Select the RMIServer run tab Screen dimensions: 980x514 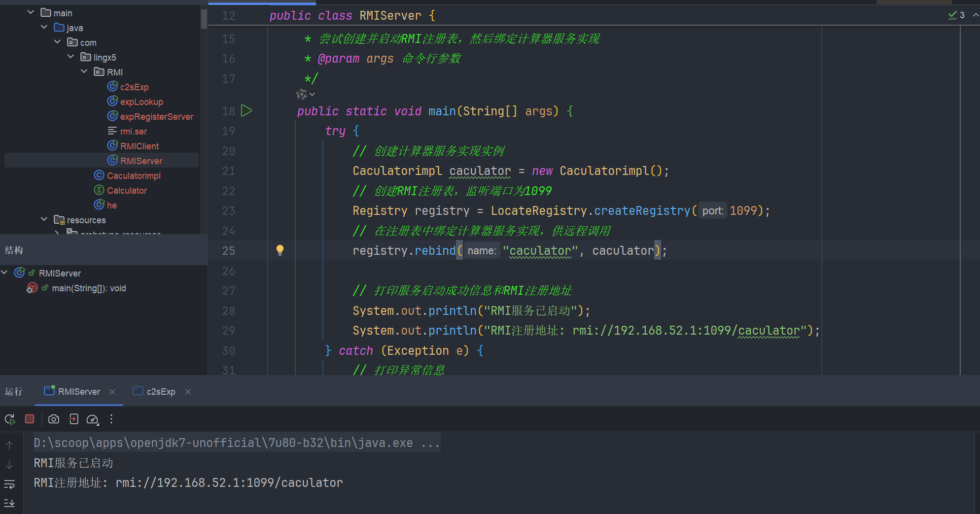pos(78,392)
